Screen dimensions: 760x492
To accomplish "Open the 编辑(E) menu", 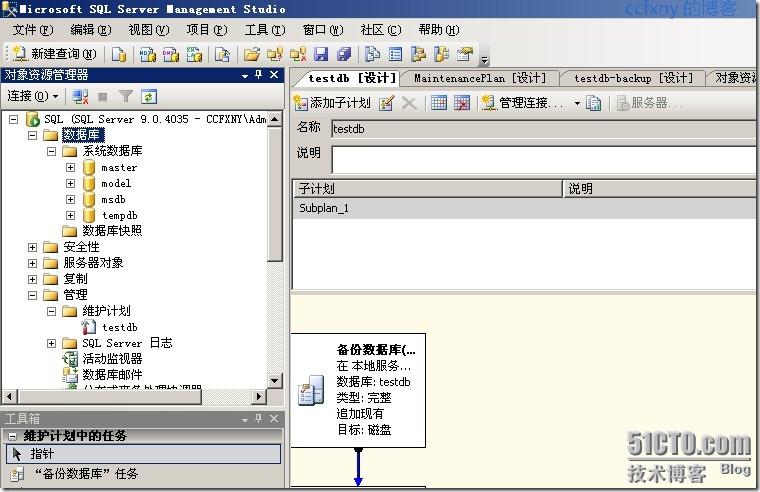I will pyautogui.click(x=91, y=30).
